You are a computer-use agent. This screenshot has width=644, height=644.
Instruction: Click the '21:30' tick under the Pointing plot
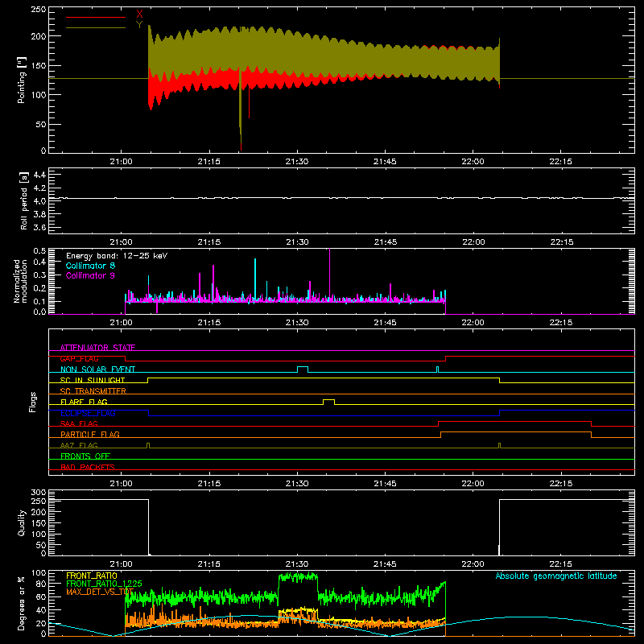297,162
